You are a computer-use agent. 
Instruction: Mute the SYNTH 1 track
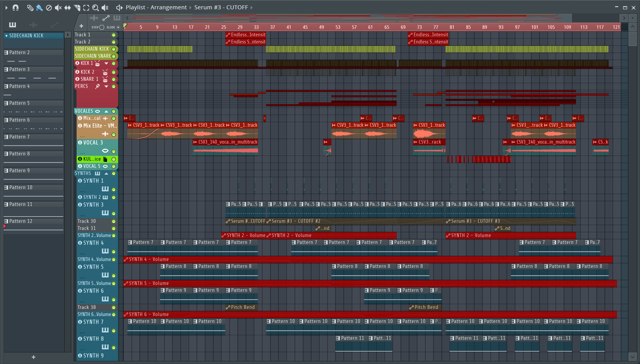point(114,190)
